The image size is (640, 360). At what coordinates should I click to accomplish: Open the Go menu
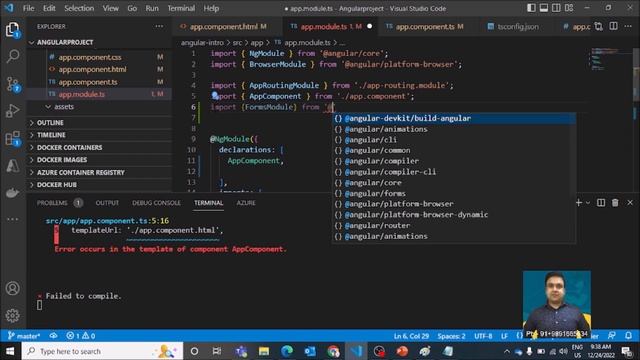click(x=132, y=8)
